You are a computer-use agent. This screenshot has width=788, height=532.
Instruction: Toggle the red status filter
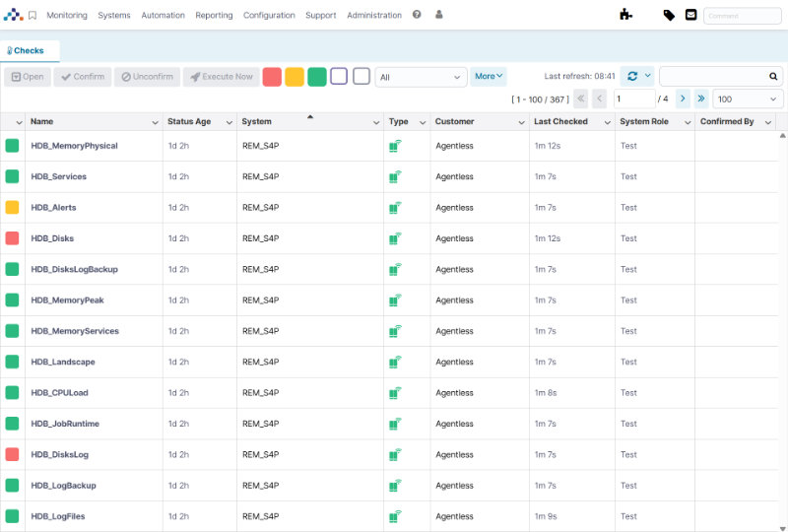click(272, 77)
